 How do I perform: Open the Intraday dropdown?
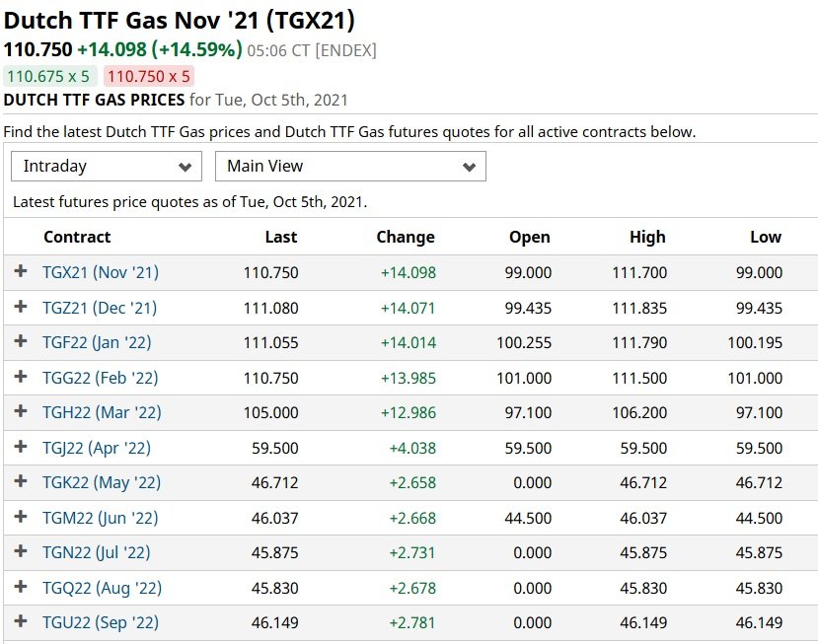click(107, 167)
